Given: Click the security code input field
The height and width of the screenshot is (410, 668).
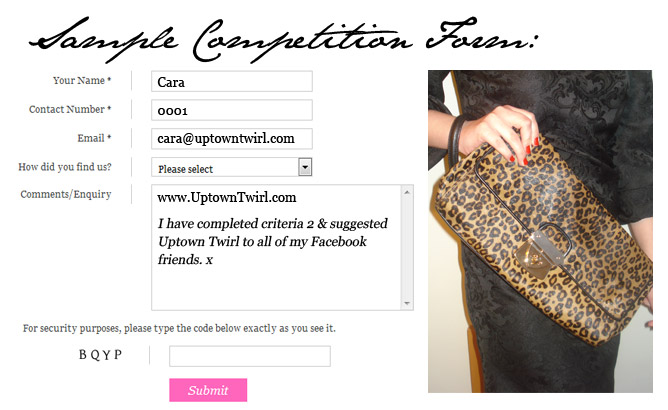Looking at the screenshot, I should tap(250, 356).
